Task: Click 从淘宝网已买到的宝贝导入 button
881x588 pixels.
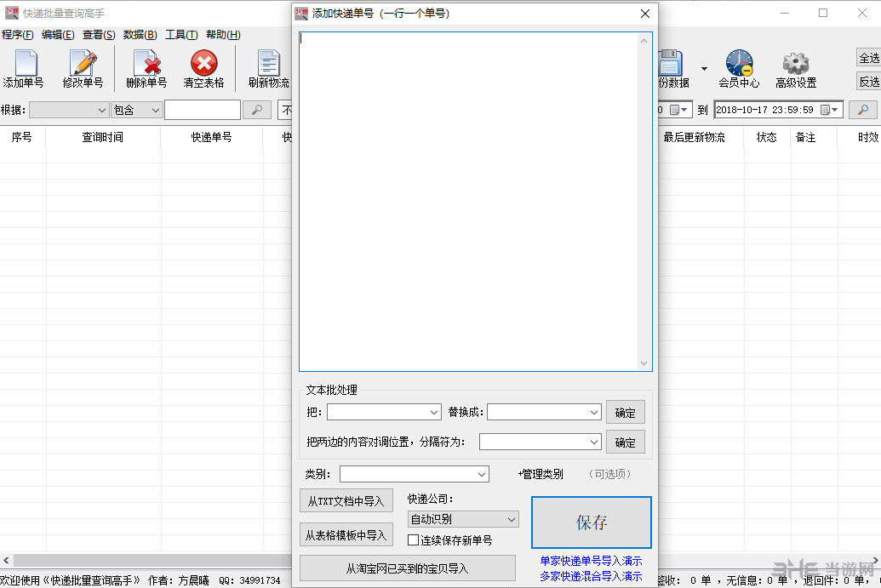Action: (408, 568)
